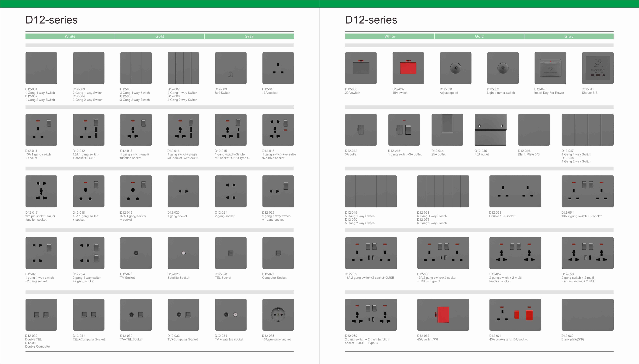Image resolution: width=639 pixels, height=364 pixels.
Task: Open D12-034 TV + satellite socket image
Action: [x=231, y=314]
